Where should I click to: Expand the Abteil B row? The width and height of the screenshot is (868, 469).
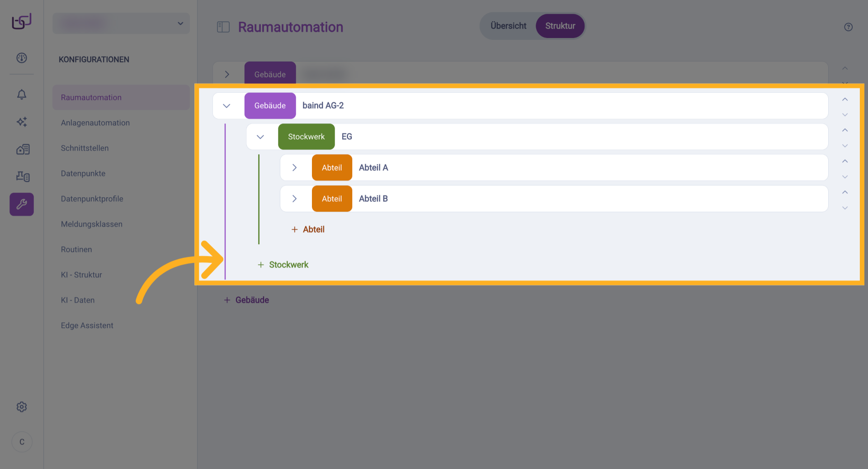pos(294,199)
